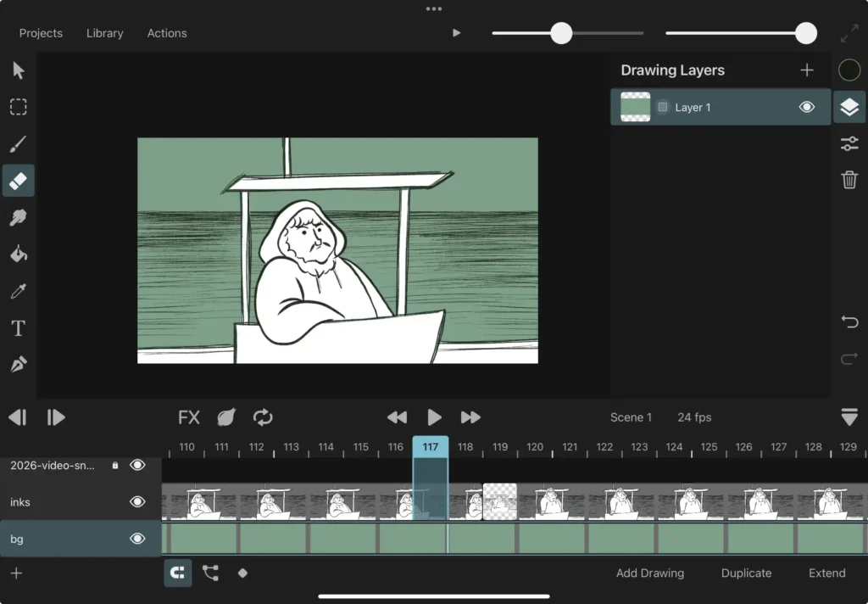Change the 24 fps setting
868x604 pixels.
(694, 417)
